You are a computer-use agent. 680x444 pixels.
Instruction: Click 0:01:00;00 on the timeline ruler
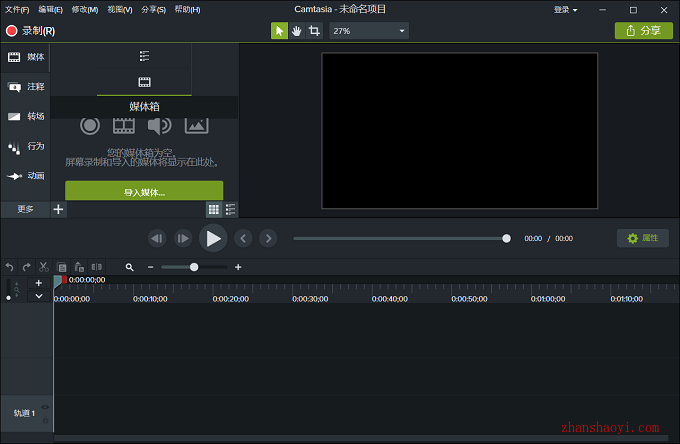point(548,299)
